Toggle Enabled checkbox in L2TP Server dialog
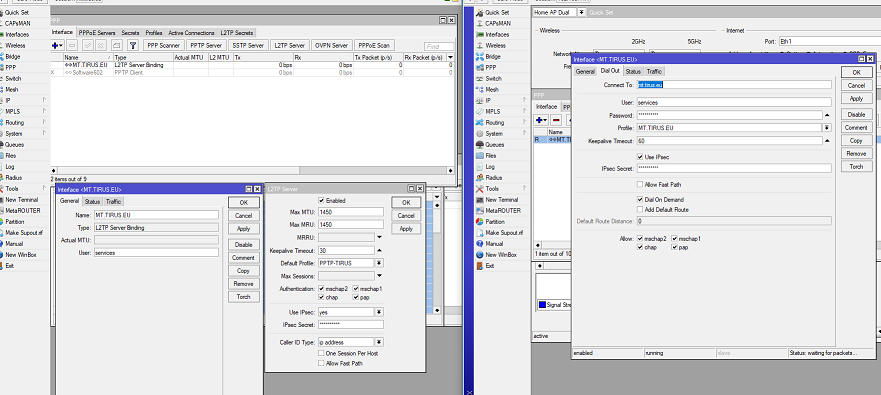Viewport: 881px width, 395px height. pos(321,201)
